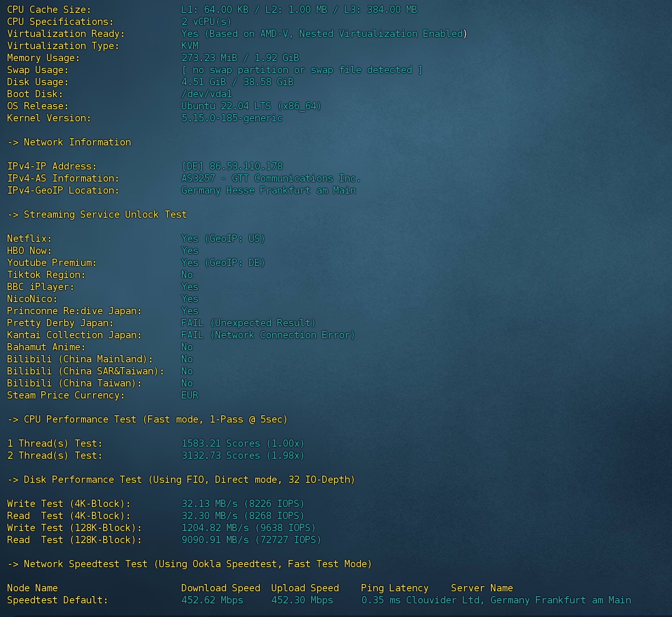
Task: Select the '2 vCPU(s)' value
Action: pos(206,21)
